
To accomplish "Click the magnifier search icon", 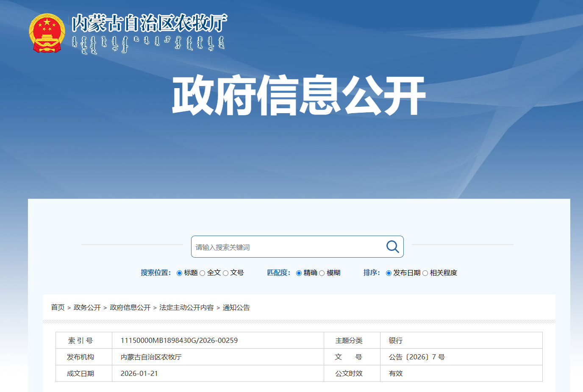I will point(392,247).
